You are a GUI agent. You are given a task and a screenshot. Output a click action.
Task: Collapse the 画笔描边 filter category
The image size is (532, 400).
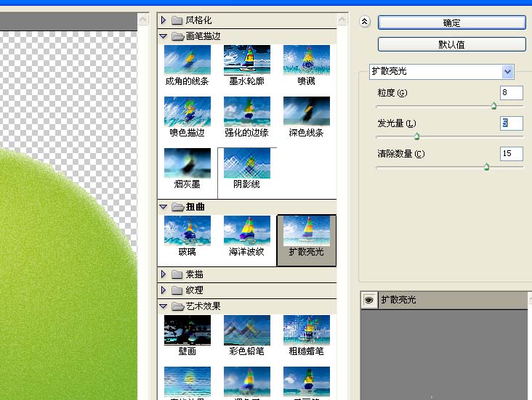pos(164,36)
